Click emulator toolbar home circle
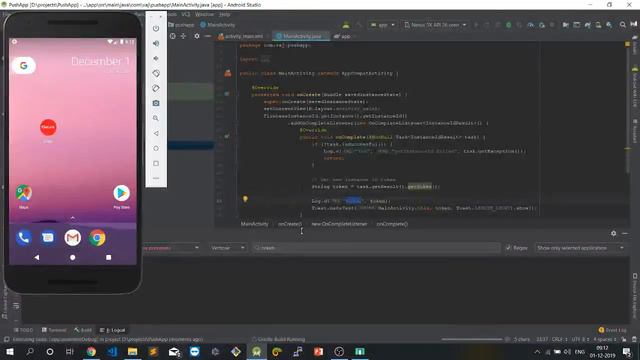 click(x=156, y=148)
